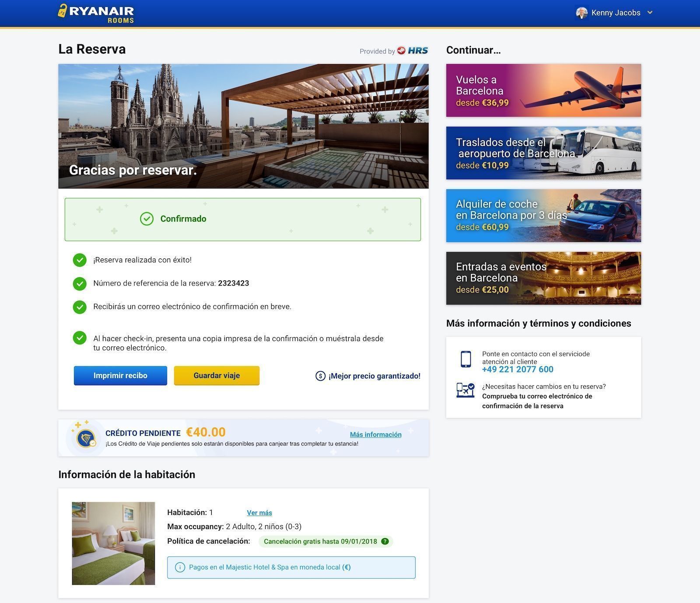
Task: Click the Información de la habitación heading
Action: (127, 474)
